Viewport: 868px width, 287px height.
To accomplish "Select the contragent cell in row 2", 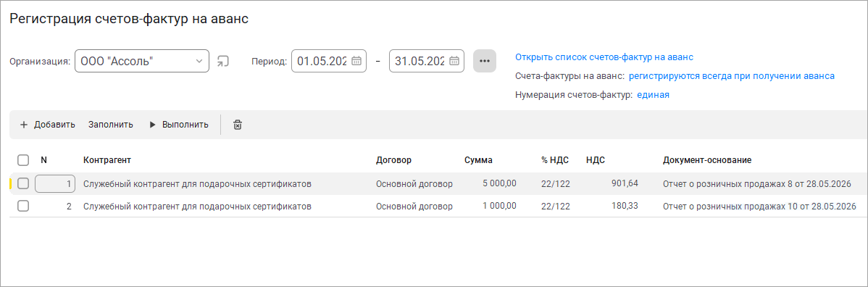I will point(197,207).
